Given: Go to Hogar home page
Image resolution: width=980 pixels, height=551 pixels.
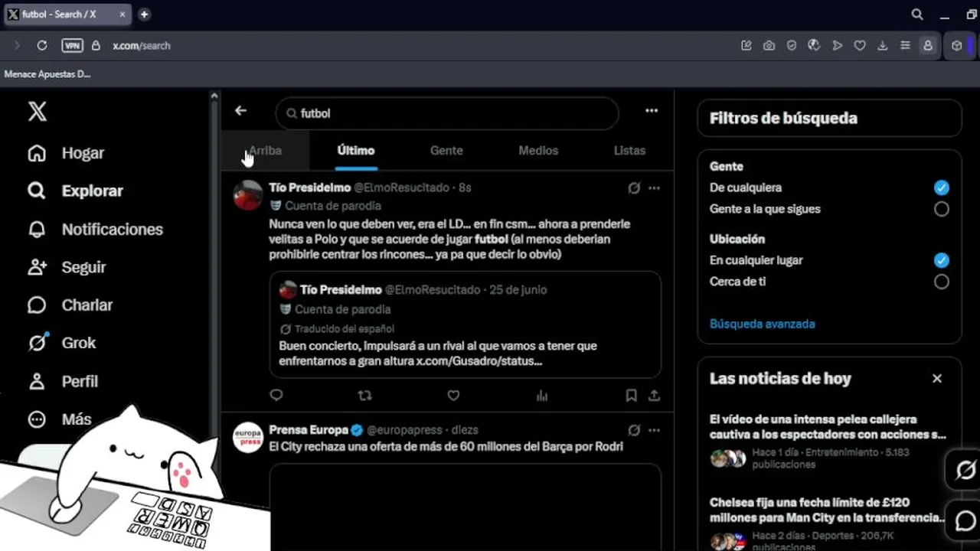Looking at the screenshot, I should pos(66,153).
